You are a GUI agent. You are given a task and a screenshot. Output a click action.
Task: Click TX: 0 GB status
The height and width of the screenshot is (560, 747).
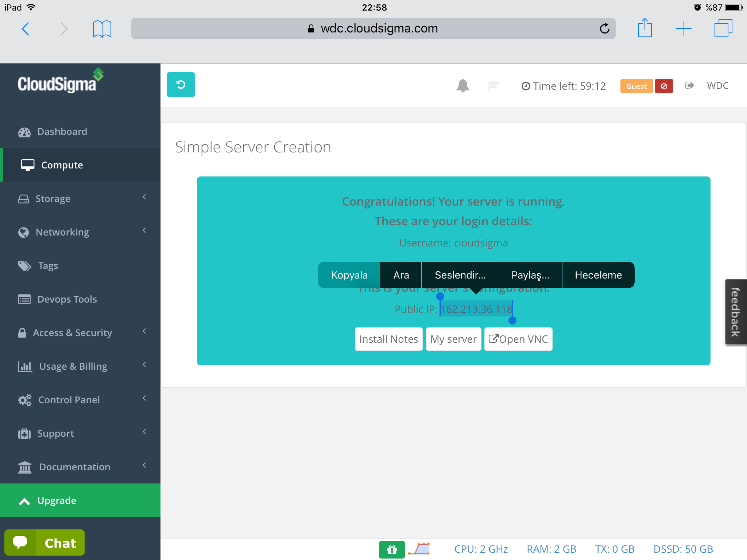[x=615, y=549]
